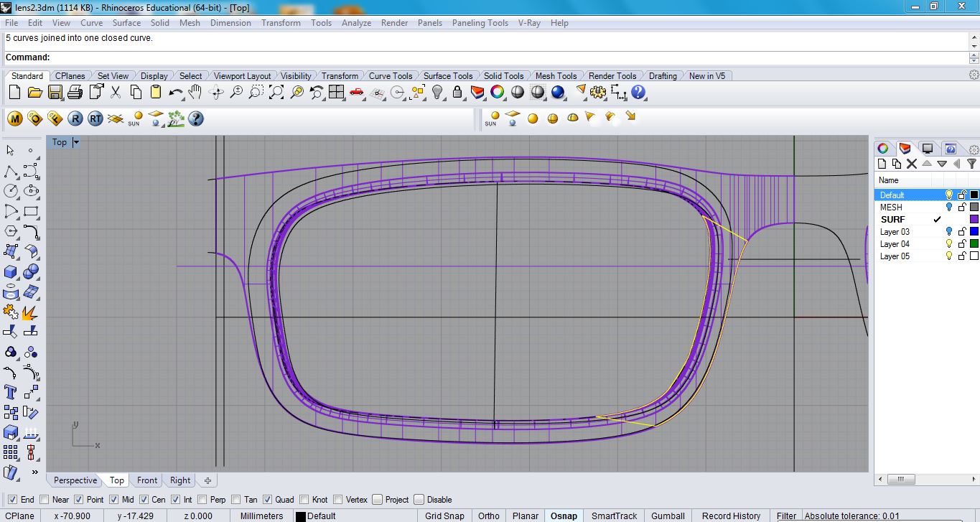Choose the Circle tool in left sidebar

coord(10,191)
